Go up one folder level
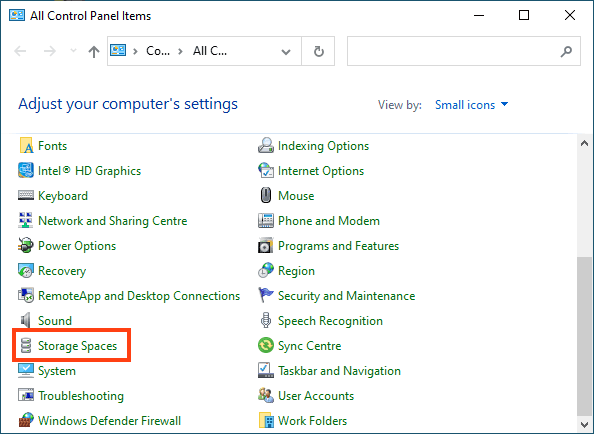This screenshot has height=434, width=594. click(94, 51)
